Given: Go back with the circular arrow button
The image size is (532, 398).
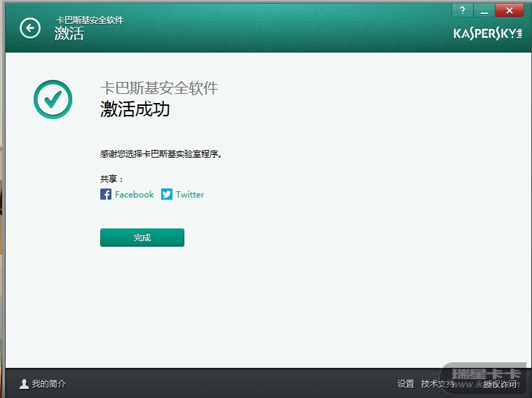Looking at the screenshot, I should point(30,28).
